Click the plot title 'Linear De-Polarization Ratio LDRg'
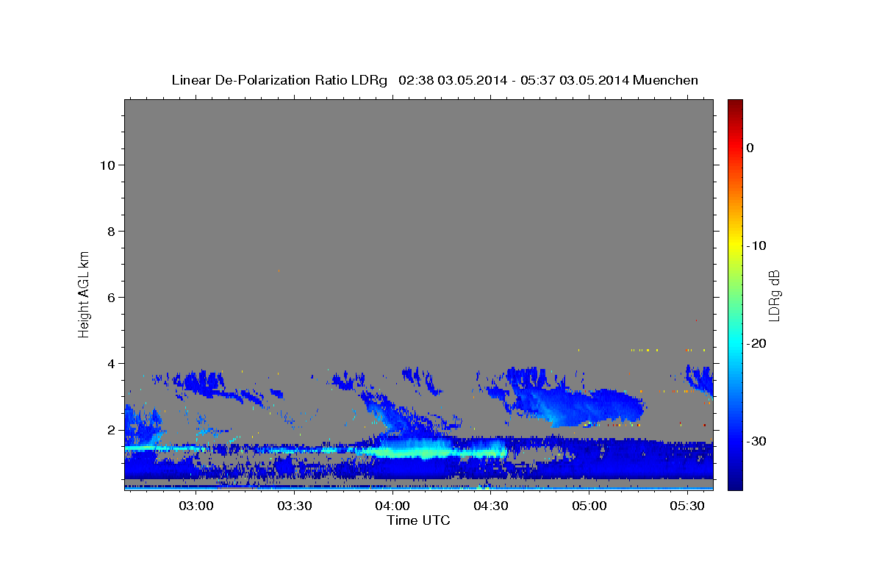Viewport: 882px width, 588px height. pos(279,79)
